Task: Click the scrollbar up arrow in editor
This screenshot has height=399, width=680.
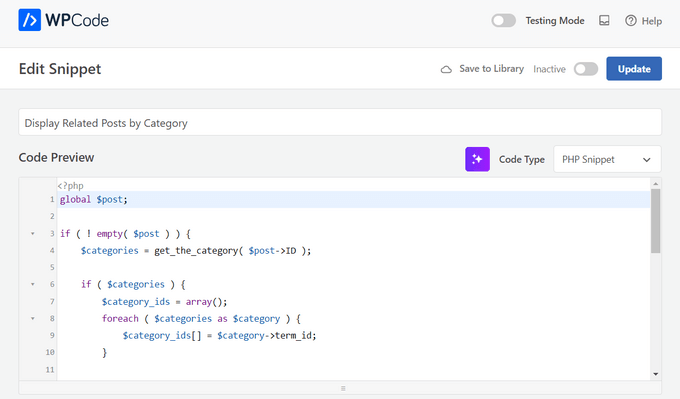Action: (656, 184)
